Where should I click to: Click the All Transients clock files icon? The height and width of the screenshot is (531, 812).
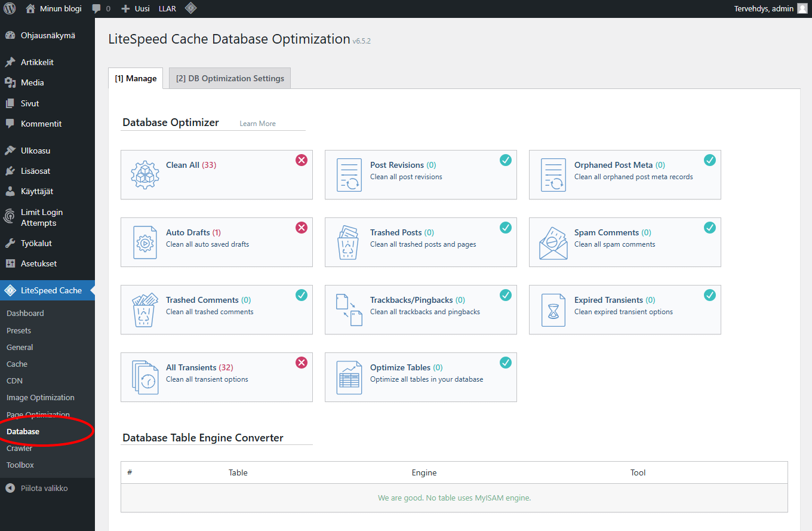145,377
